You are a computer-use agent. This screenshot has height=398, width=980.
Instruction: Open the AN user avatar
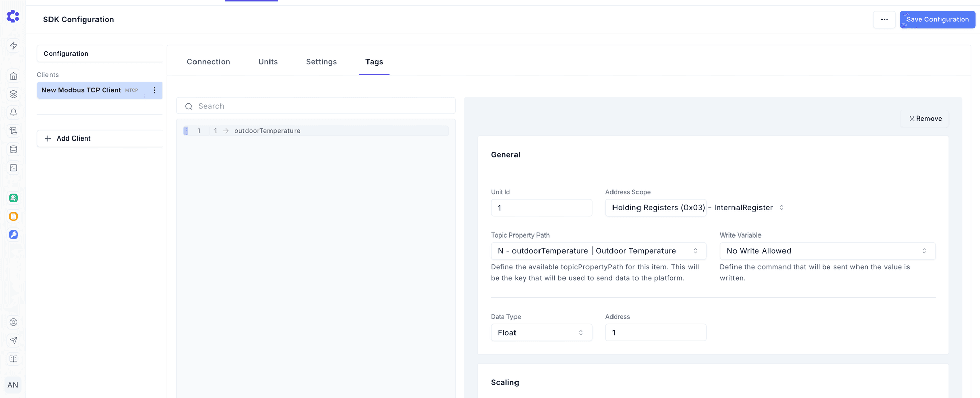point(13,385)
